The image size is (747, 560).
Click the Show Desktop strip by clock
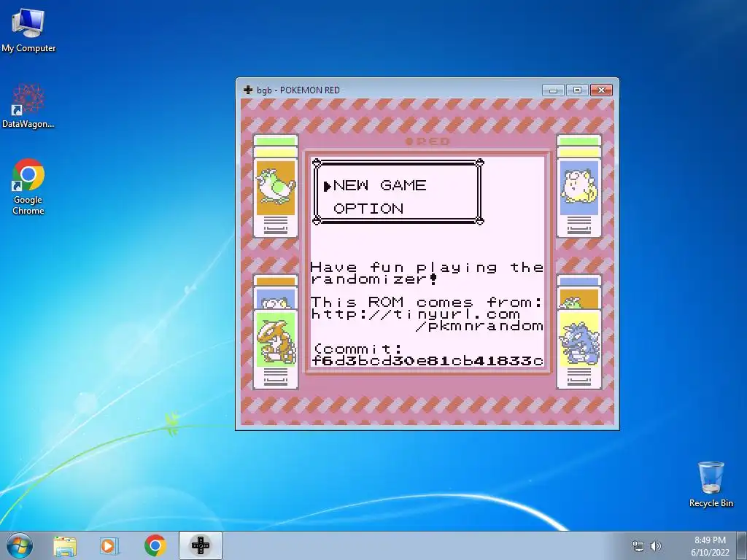pyautogui.click(x=743, y=545)
